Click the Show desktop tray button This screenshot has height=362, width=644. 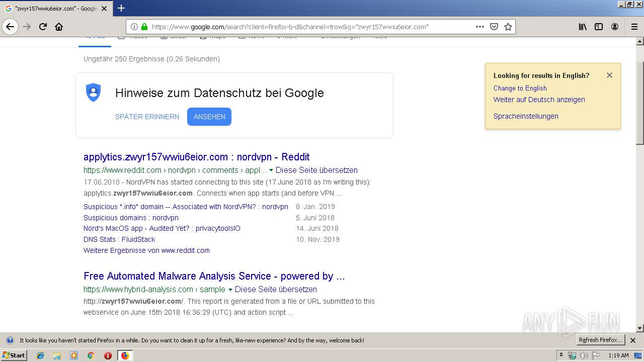pyautogui.click(x=638, y=355)
